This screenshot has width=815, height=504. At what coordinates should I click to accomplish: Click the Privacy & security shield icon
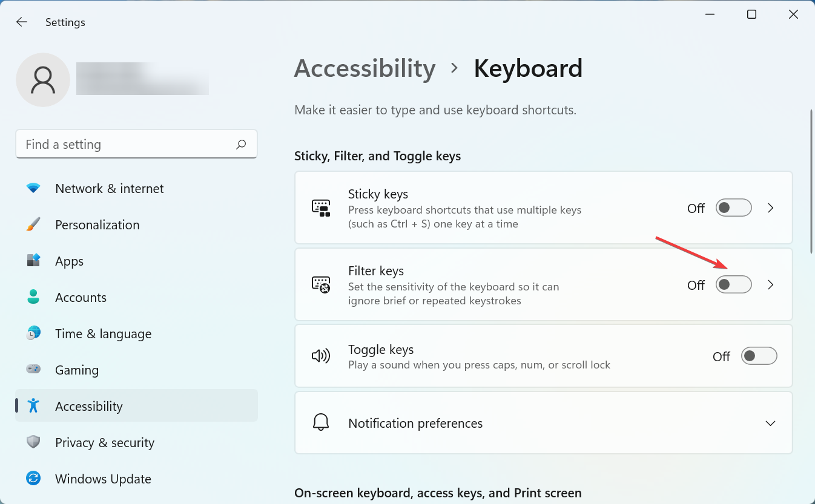[x=33, y=442]
